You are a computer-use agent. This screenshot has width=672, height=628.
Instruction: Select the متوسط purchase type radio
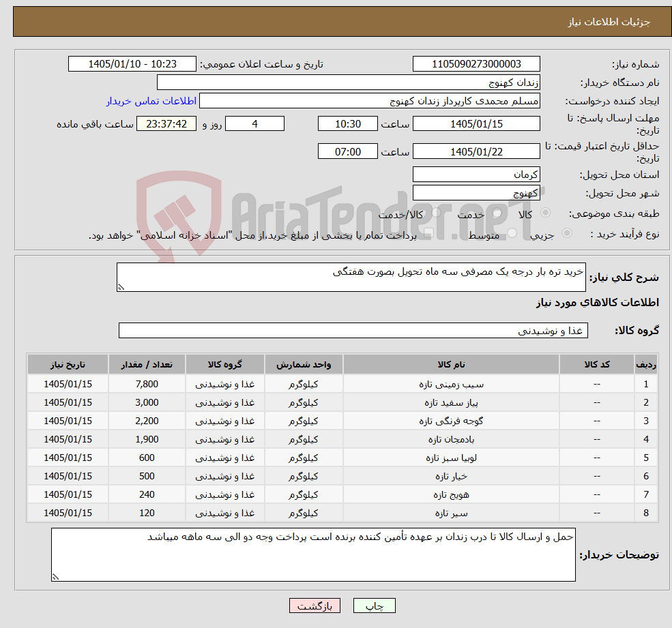(x=512, y=233)
